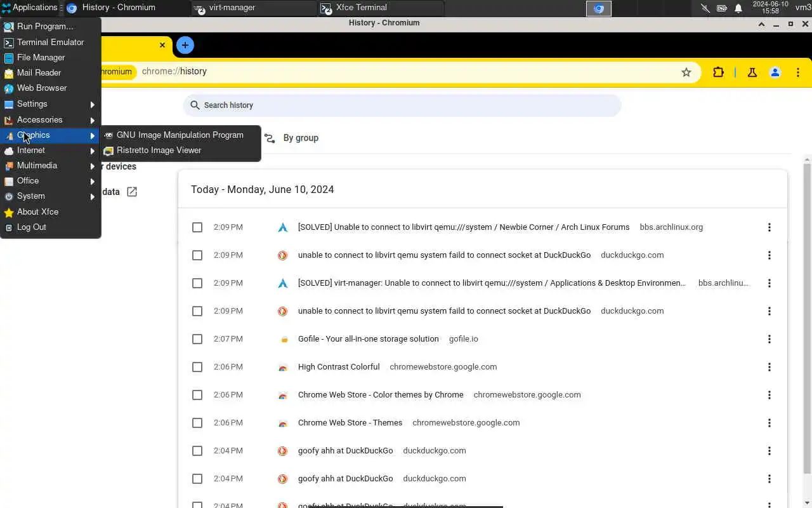Image resolution: width=812 pixels, height=508 pixels.
Task: Open the Extensions puzzle icon
Action: tap(718, 72)
